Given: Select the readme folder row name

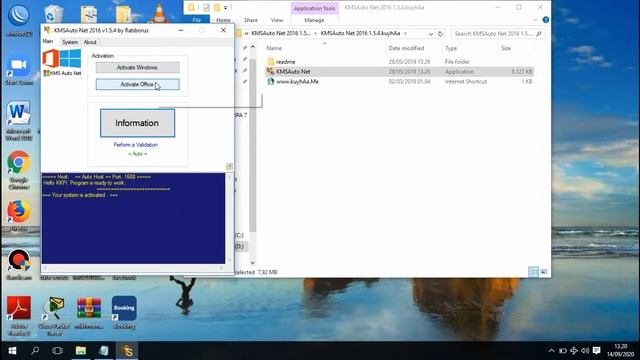Looking at the screenshot, I should coord(286,62).
